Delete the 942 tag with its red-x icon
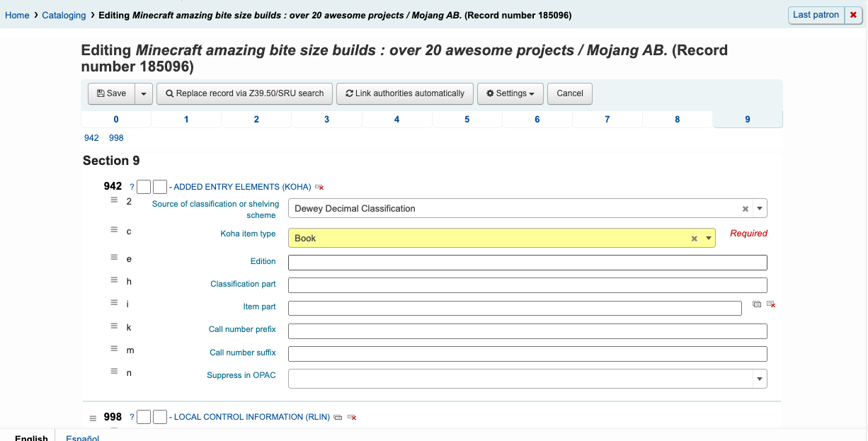 [x=319, y=188]
